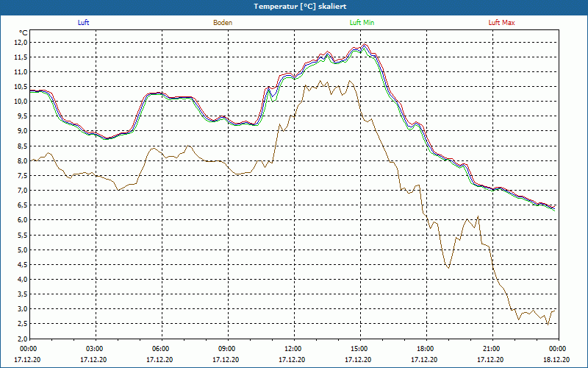Screen dimensions: 588x368
Task: Click the '03:00' time axis label
Action: click(x=94, y=349)
